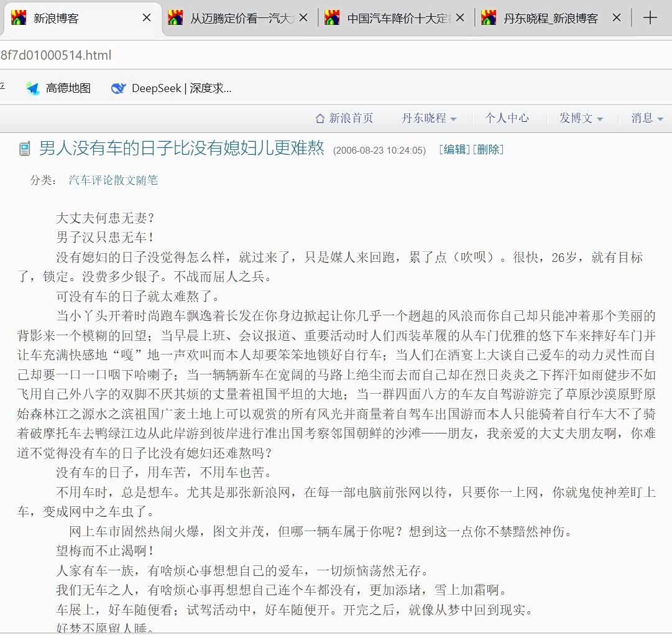Switch to the 中国汽车降价十大定律 tab

(x=398, y=18)
